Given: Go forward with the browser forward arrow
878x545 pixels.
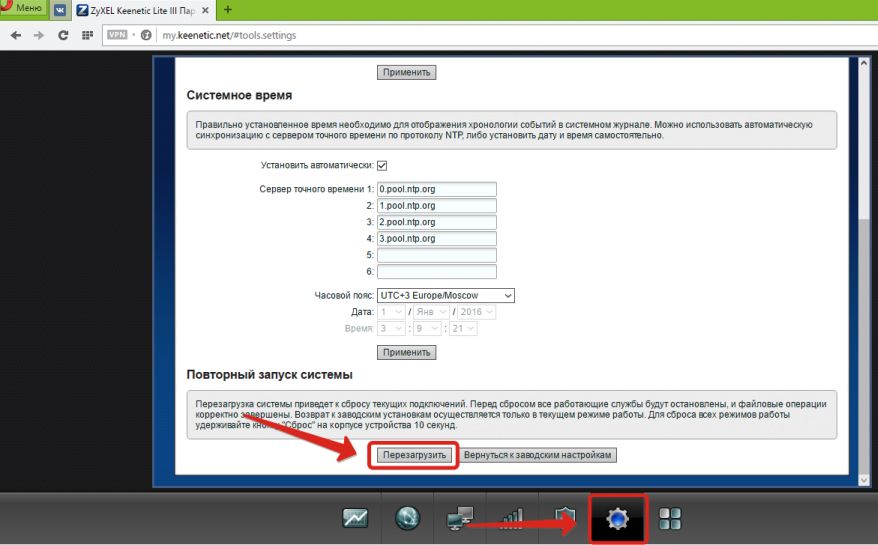Looking at the screenshot, I should pyautogui.click(x=39, y=35).
